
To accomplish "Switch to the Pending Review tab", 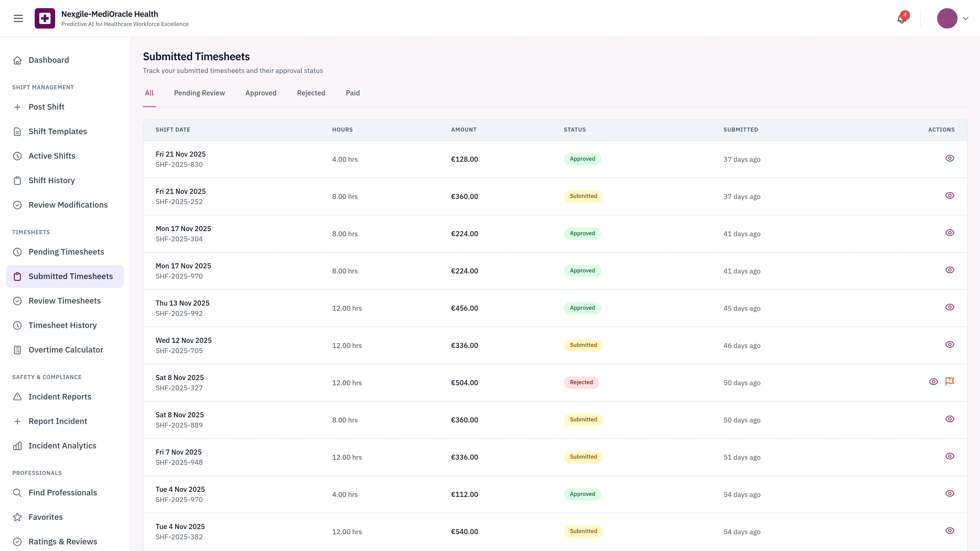I will click(x=199, y=93).
